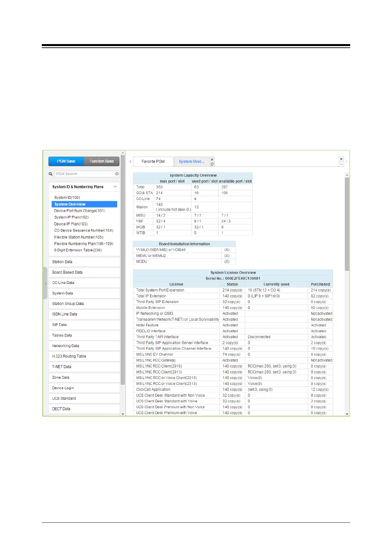Screen dimensions: 392x554
Task: Collapse the left sidebar panel handle
Action: [45, 283]
